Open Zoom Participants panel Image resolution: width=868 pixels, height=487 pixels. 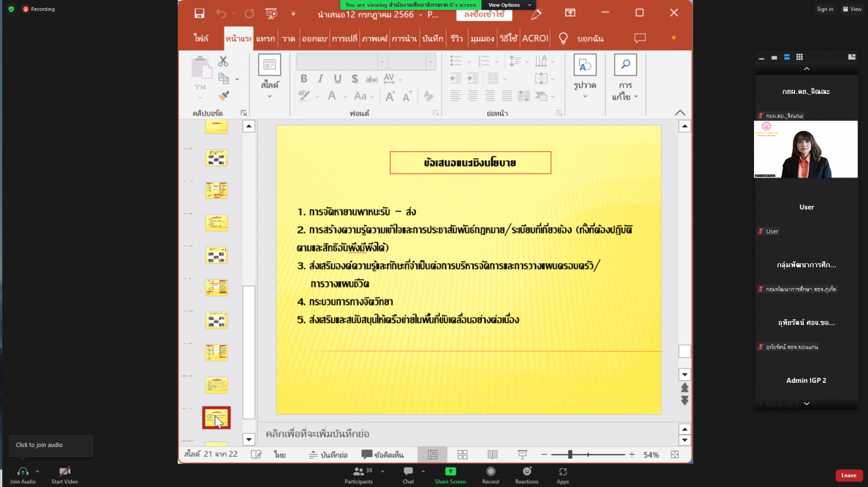pyautogui.click(x=359, y=475)
